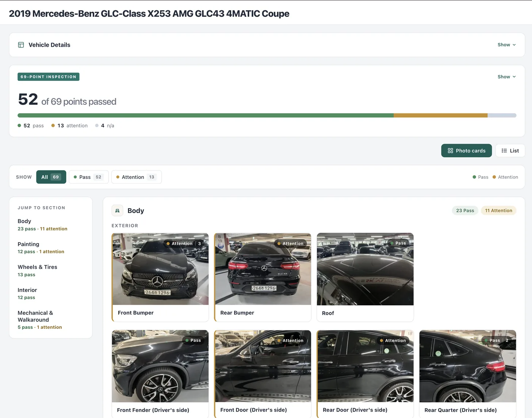Click Attention 3 badge on Front Bumper

[x=184, y=244]
